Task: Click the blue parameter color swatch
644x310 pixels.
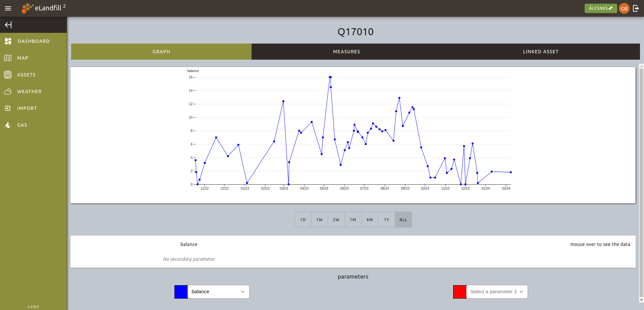Action: (x=181, y=292)
